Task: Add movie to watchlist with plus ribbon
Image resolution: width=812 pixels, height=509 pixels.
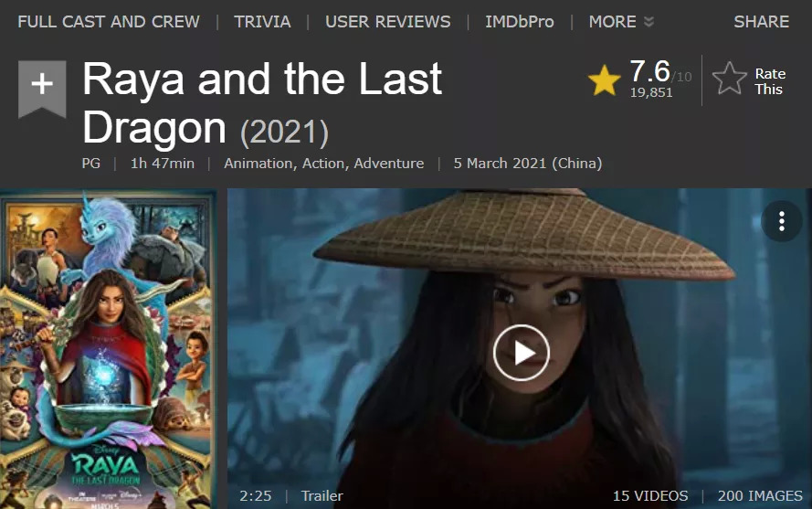Action: [x=42, y=89]
